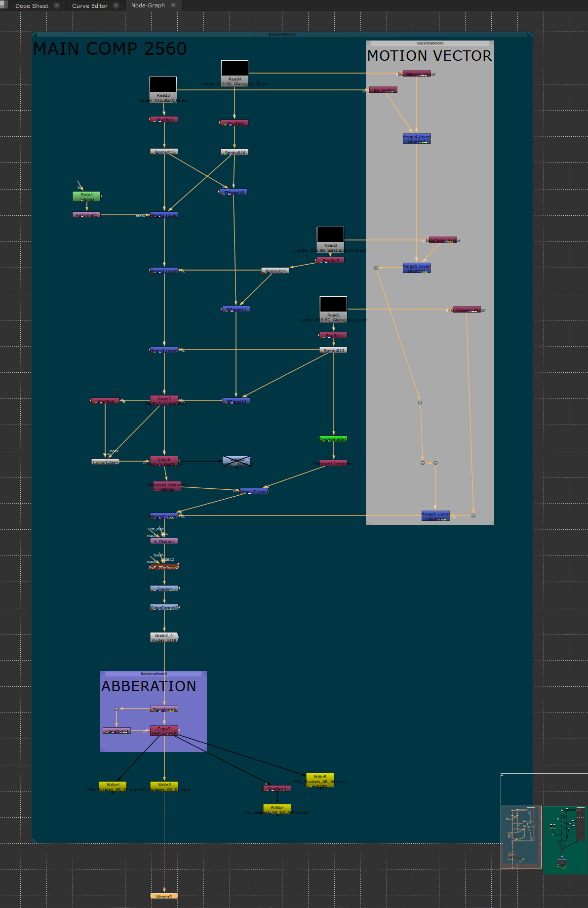
Task: Select the ColourEdge4 node
Action: (105, 462)
